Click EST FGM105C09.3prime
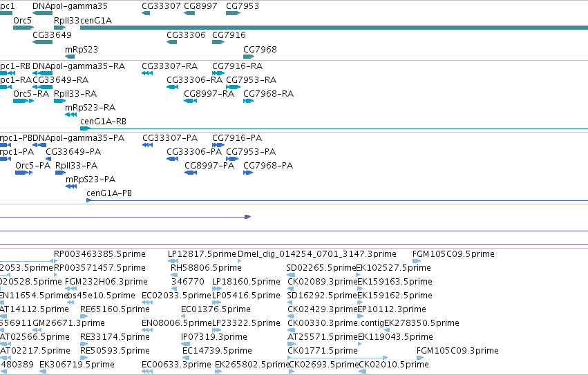Image resolution: width=588 pixels, height=375 pixels. pos(457,351)
